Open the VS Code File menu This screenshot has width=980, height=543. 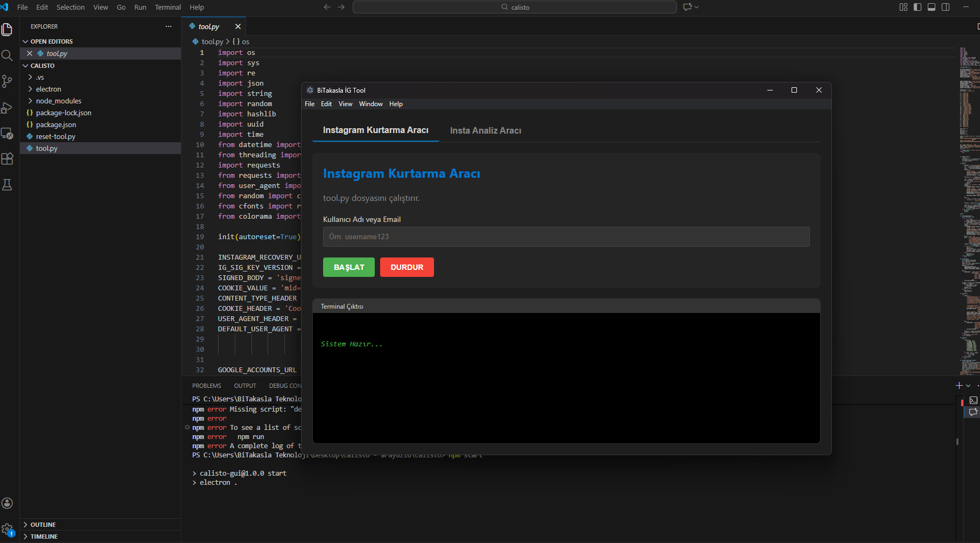[23, 7]
